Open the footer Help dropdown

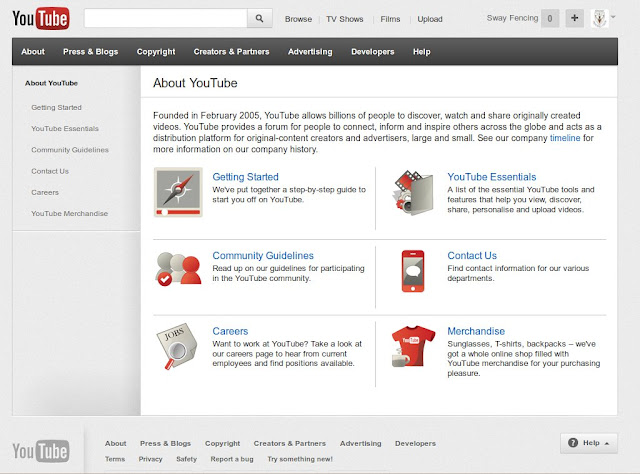click(589, 443)
